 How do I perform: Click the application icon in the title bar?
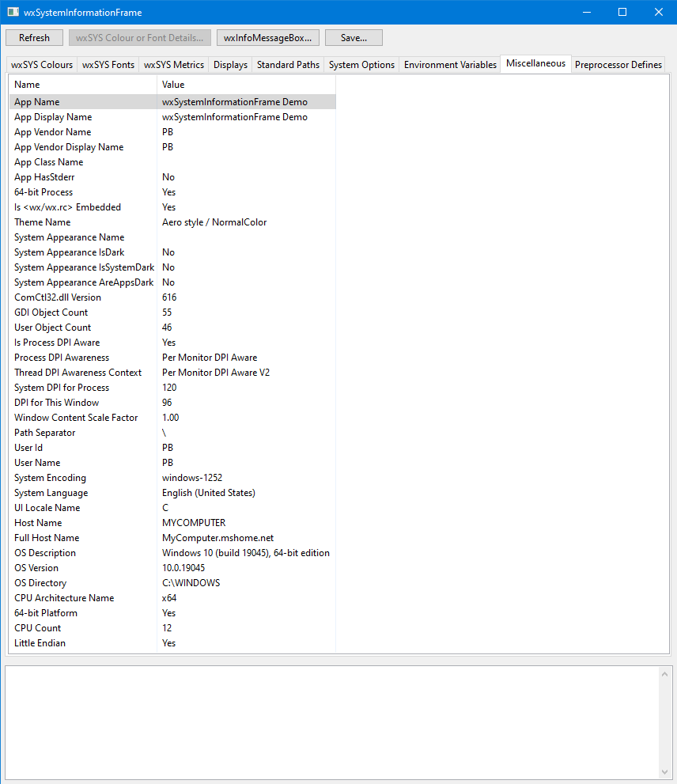[x=13, y=12]
